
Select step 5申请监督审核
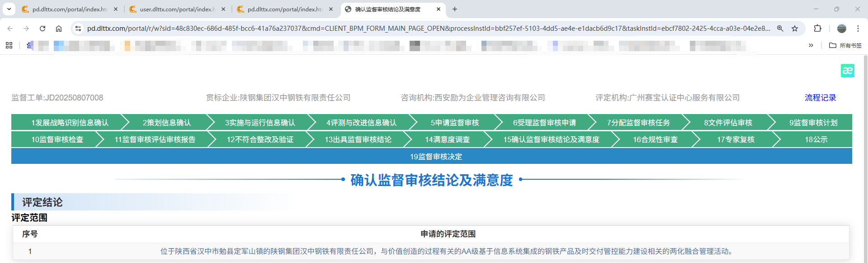[455, 123]
